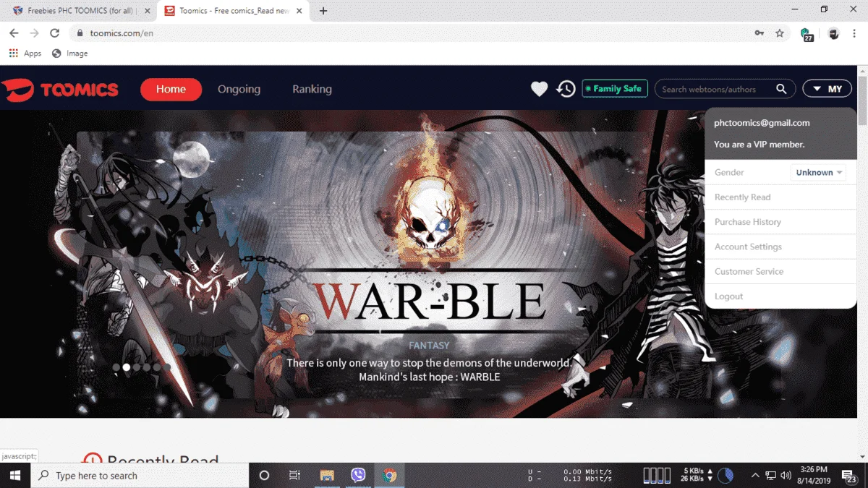Open the notification center with badge 23

tap(849, 476)
